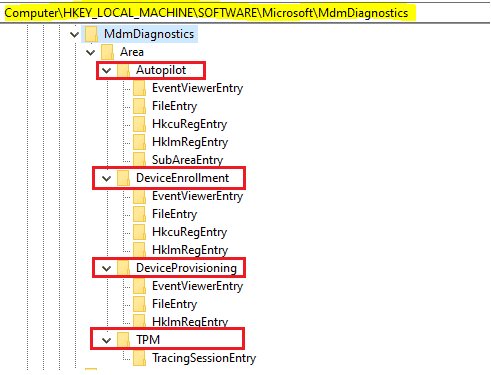
Task: Collapse the Area key
Action: point(91,52)
